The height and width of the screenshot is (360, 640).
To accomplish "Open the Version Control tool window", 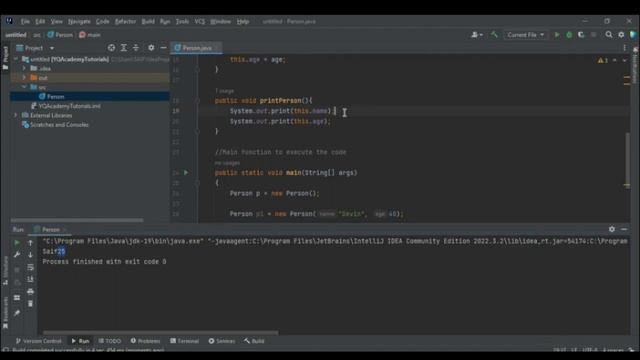I will point(38,341).
